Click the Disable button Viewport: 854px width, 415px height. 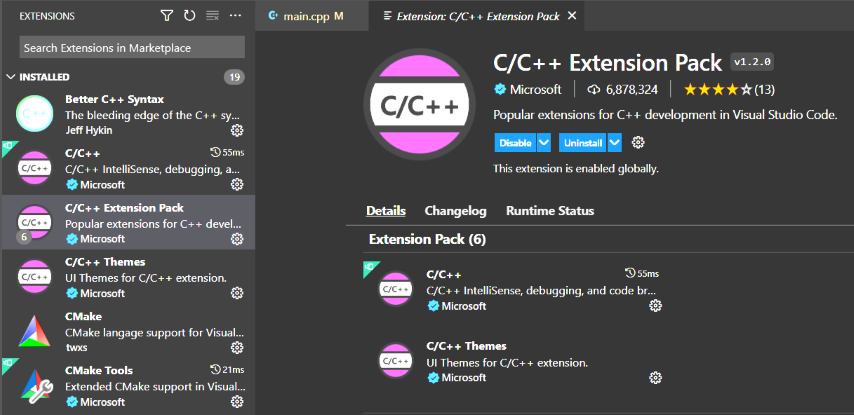coord(515,143)
